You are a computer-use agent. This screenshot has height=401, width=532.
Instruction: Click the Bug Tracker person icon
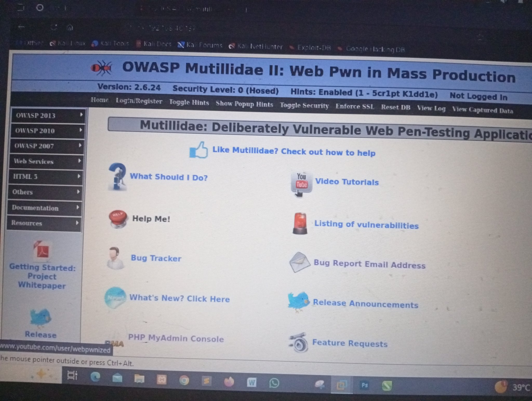tap(115, 258)
